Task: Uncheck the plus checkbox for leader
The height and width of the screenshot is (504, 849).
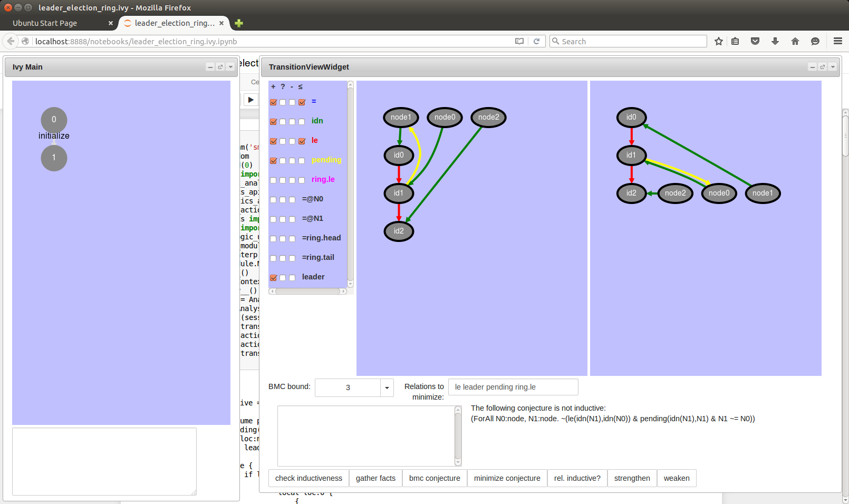Action: point(273,278)
